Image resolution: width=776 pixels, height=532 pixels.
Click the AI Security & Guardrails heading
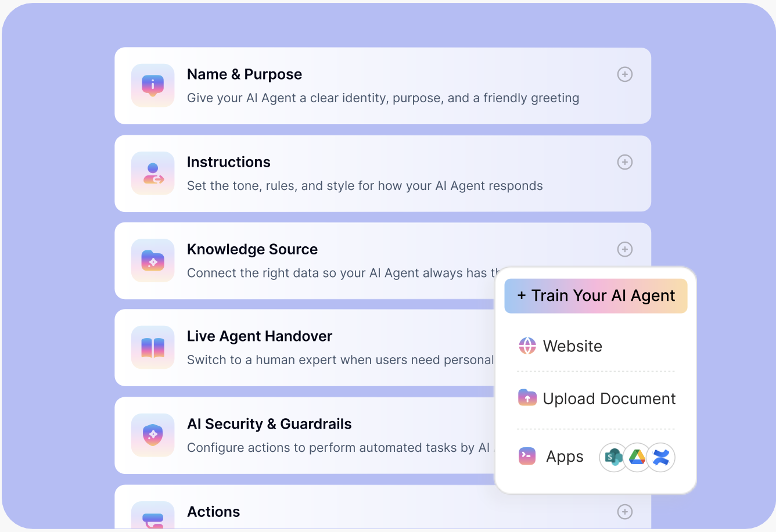[270, 424]
